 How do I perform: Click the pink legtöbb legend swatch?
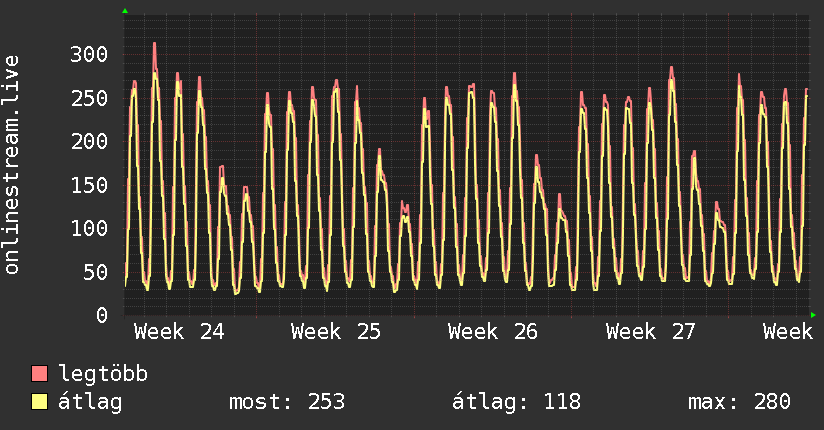coord(39,373)
